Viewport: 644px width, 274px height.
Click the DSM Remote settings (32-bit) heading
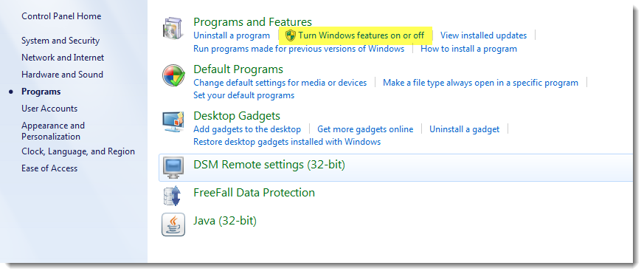[x=269, y=165]
